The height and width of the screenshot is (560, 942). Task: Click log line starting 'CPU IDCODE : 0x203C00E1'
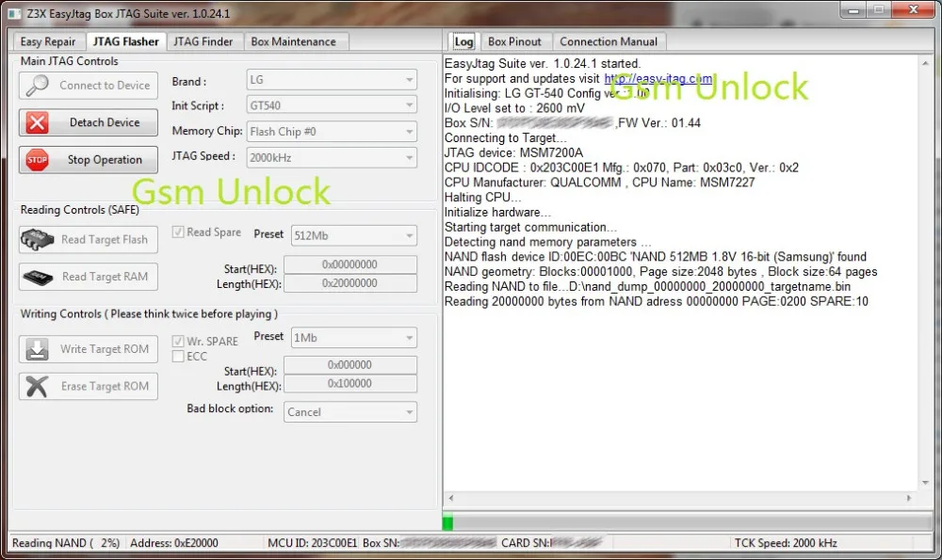pos(622,168)
